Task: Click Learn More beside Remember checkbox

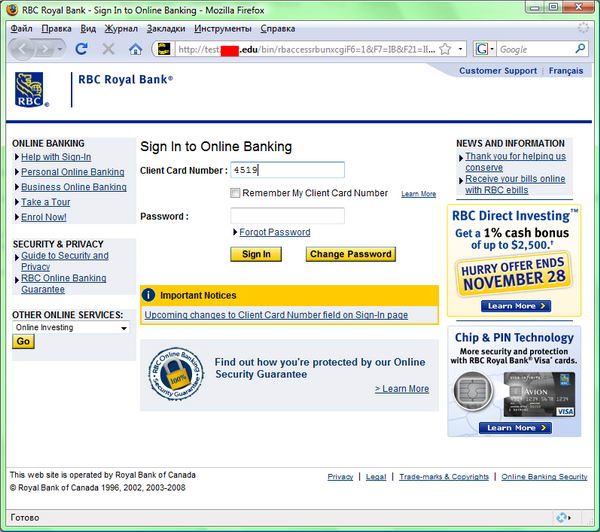Action: click(x=419, y=194)
